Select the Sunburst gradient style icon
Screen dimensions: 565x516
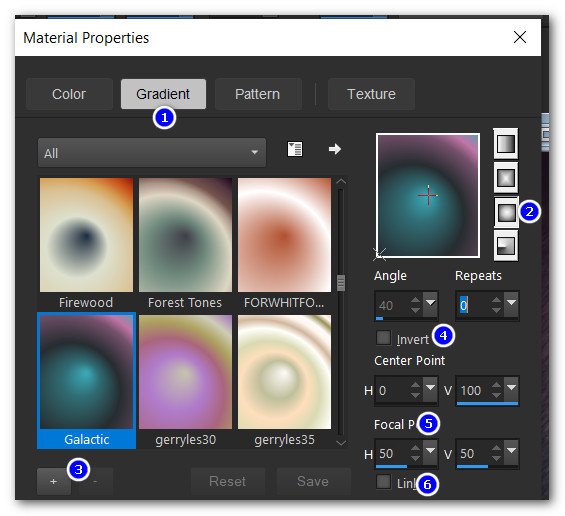[506, 212]
